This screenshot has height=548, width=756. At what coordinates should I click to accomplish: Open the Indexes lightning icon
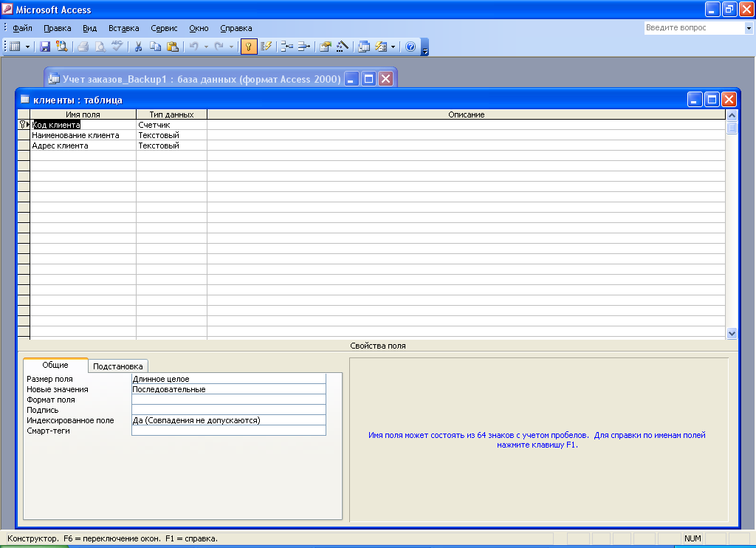[266, 47]
